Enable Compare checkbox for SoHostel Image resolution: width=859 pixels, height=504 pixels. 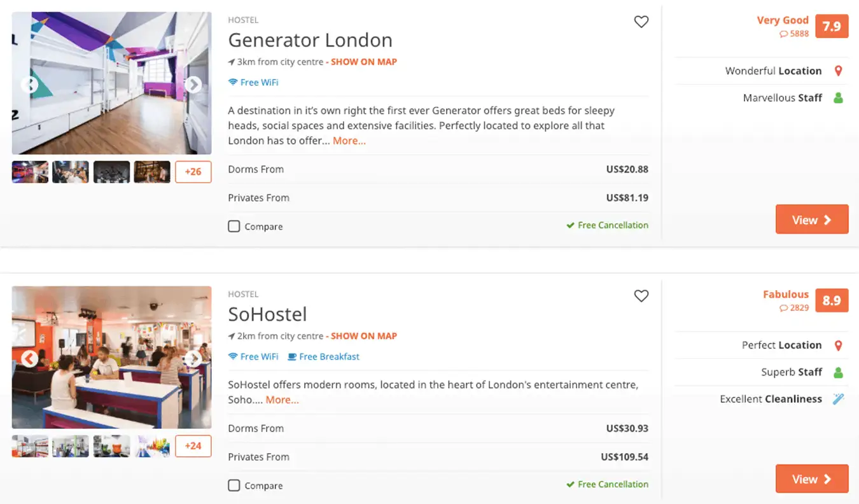click(234, 486)
